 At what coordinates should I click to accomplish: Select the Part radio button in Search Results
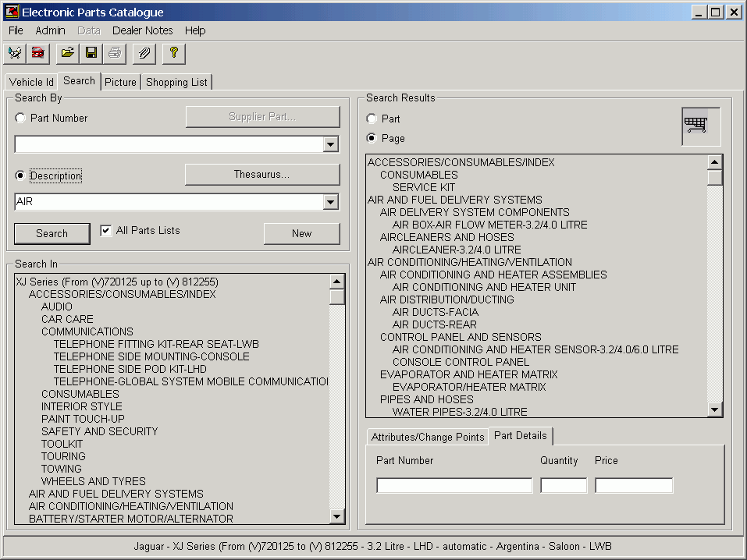point(372,119)
